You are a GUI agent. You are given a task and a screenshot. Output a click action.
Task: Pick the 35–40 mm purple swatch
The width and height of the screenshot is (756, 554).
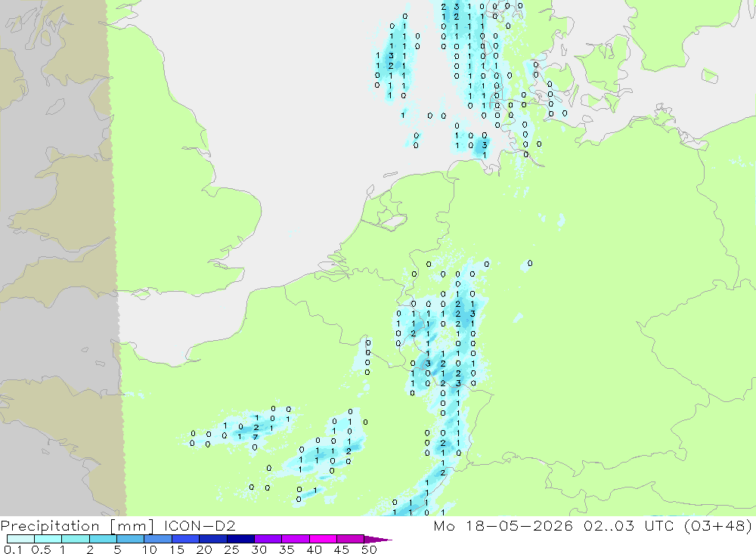(295, 539)
